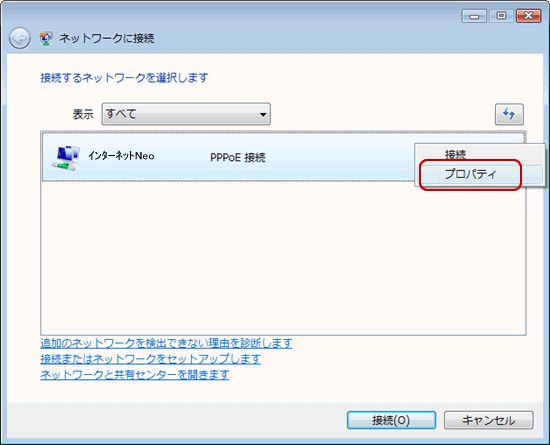Image resolution: width=550 pixels, height=445 pixels.
Task: Click the 接続(O) button
Action: point(391,420)
